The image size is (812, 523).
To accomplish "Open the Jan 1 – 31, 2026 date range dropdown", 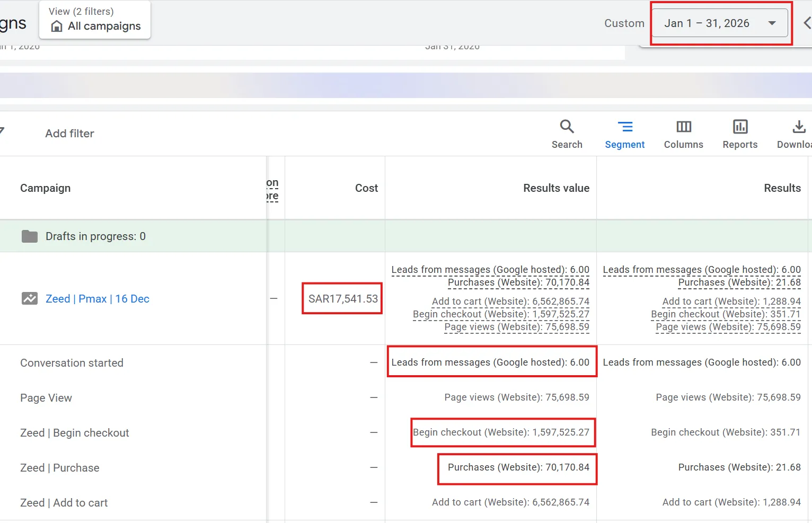I will click(719, 23).
